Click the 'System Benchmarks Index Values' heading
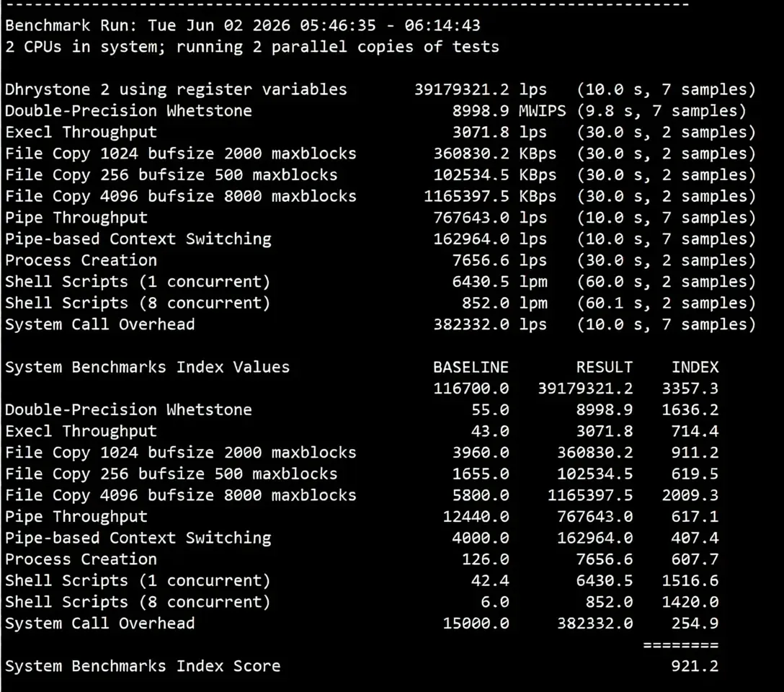The height and width of the screenshot is (692, 784). [x=148, y=367]
